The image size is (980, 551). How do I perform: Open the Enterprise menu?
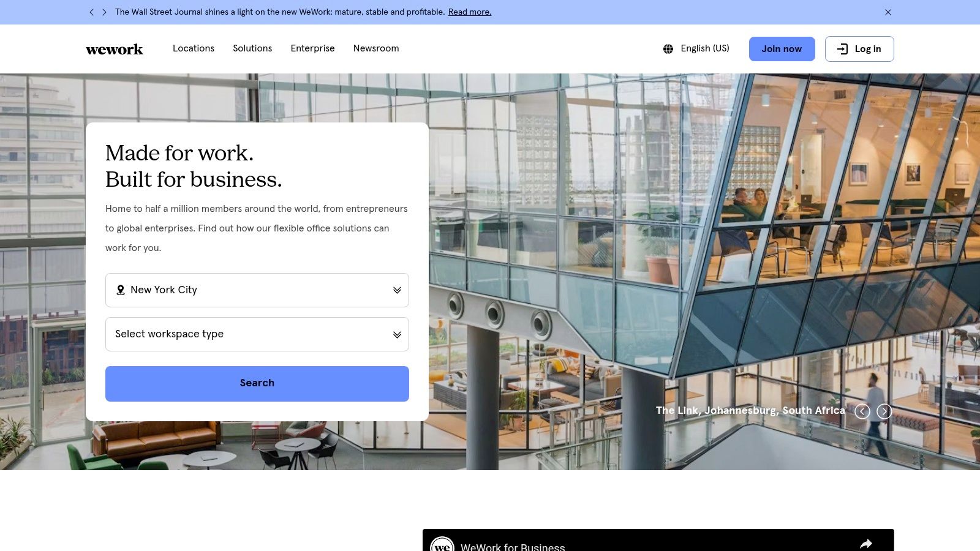point(312,48)
